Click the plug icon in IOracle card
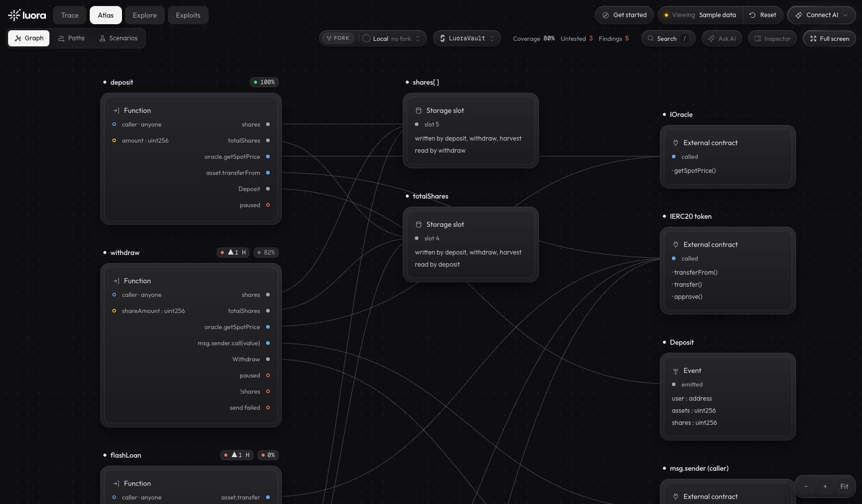862x504 pixels. click(675, 143)
